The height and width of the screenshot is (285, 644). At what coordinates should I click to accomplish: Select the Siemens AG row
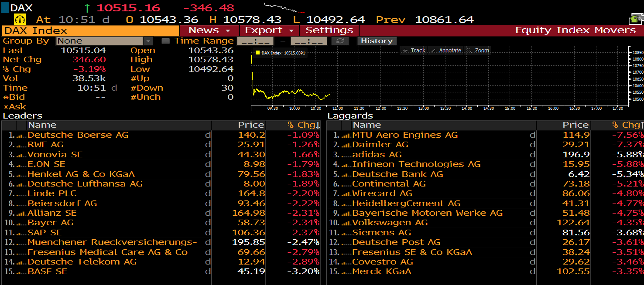486,233
